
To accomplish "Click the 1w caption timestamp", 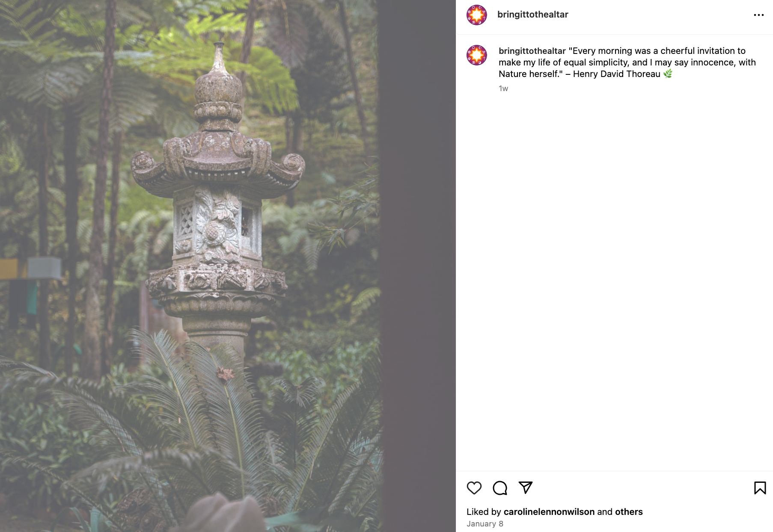I will [x=503, y=89].
